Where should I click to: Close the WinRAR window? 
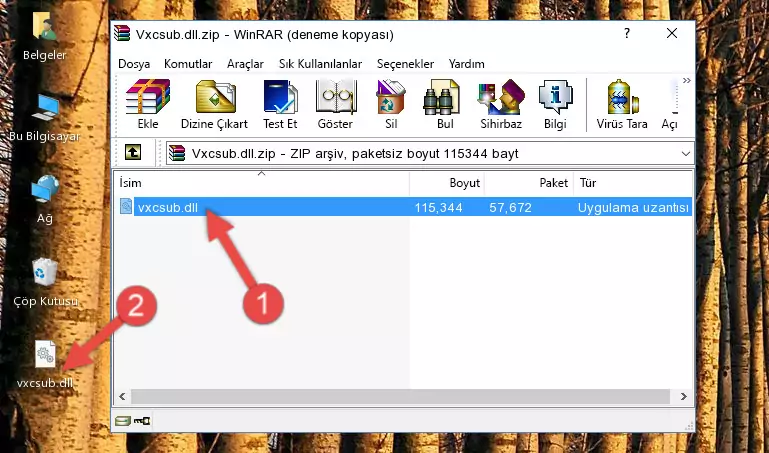(672, 33)
